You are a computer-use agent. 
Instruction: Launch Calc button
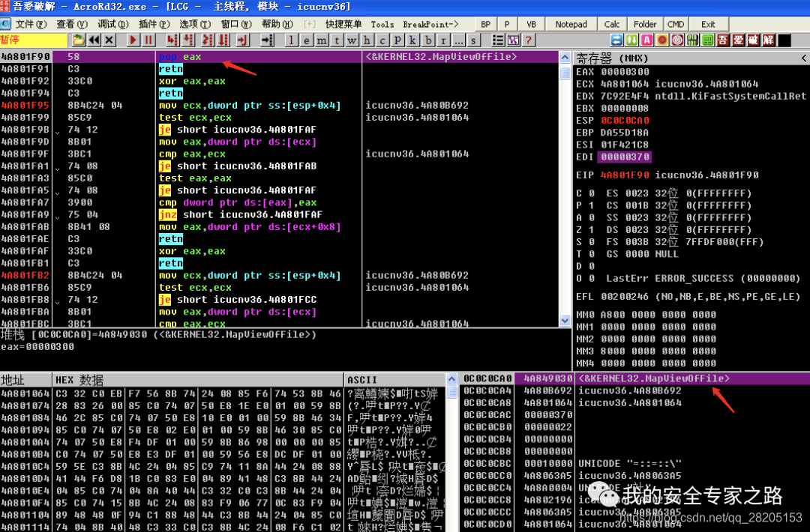click(x=612, y=24)
